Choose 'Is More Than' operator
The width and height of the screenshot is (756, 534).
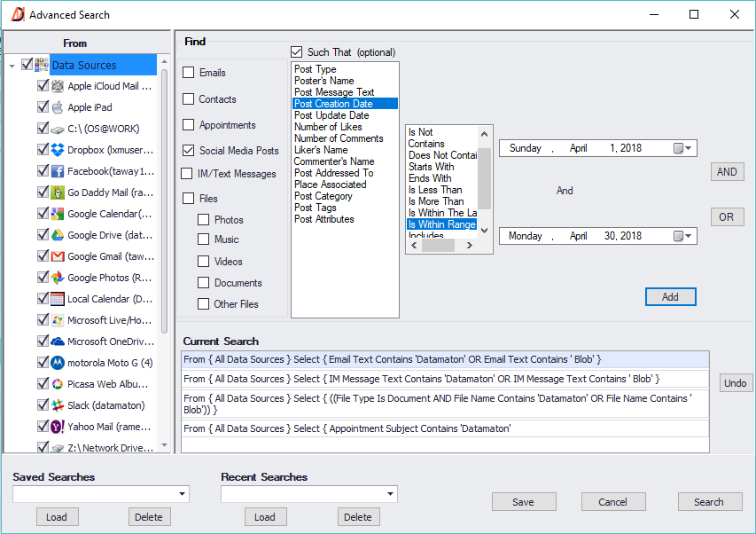[436, 201]
